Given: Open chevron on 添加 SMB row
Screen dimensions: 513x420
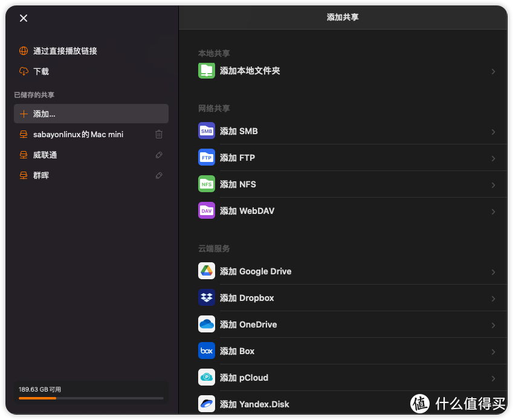Looking at the screenshot, I should pyautogui.click(x=493, y=132).
